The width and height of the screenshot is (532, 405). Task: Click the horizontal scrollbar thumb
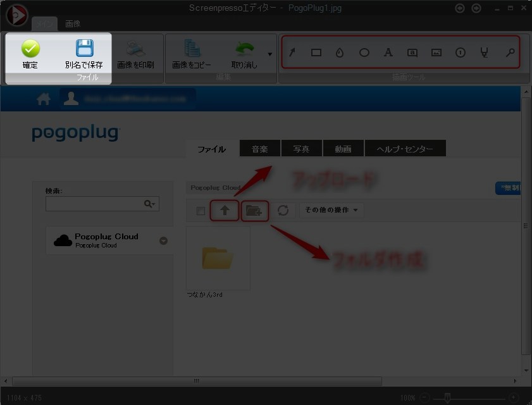pos(197,381)
